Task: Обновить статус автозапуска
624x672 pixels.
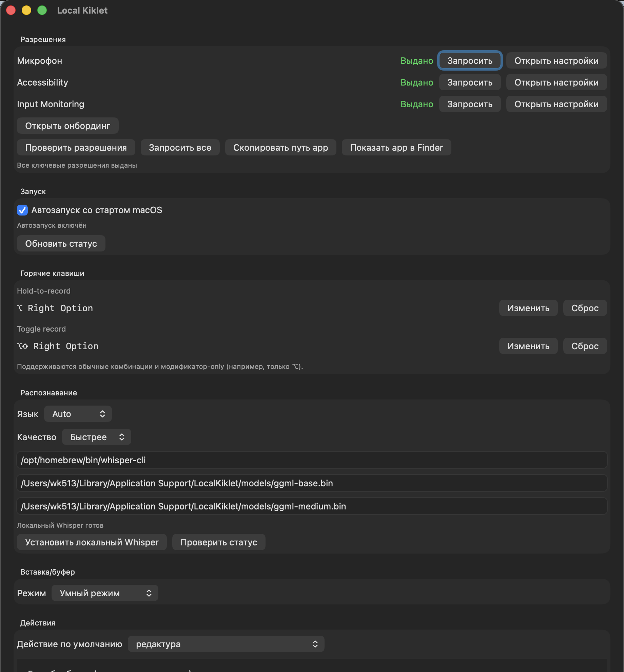Action: (61, 243)
